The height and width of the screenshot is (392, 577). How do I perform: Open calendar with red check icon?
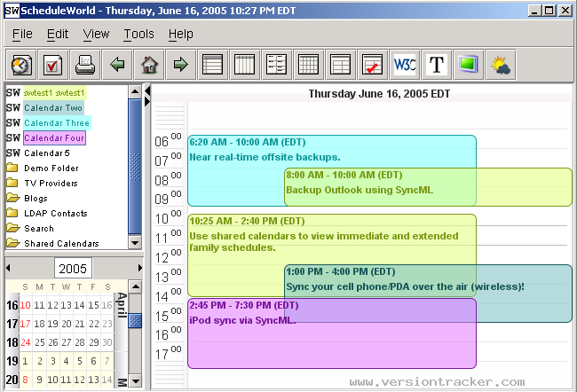373,65
